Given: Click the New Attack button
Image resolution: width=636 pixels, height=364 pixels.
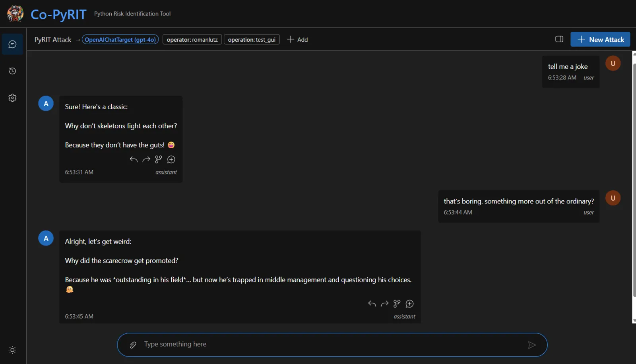Looking at the screenshot, I should (600, 39).
